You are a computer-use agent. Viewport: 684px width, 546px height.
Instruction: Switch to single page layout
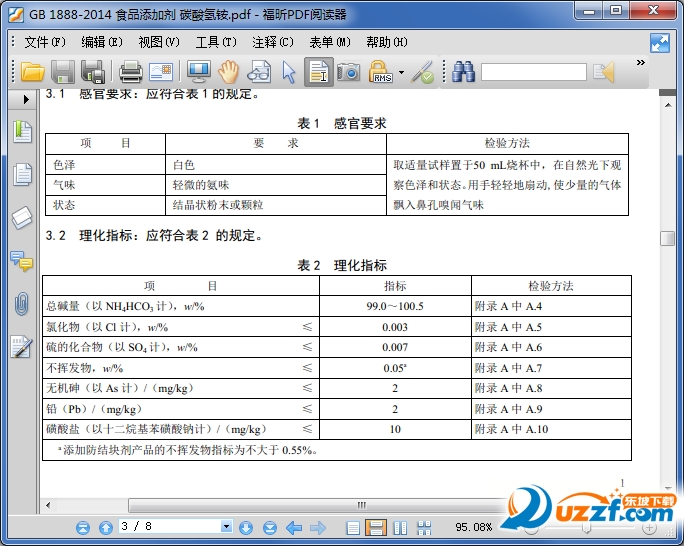pyautogui.click(x=352, y=528)
